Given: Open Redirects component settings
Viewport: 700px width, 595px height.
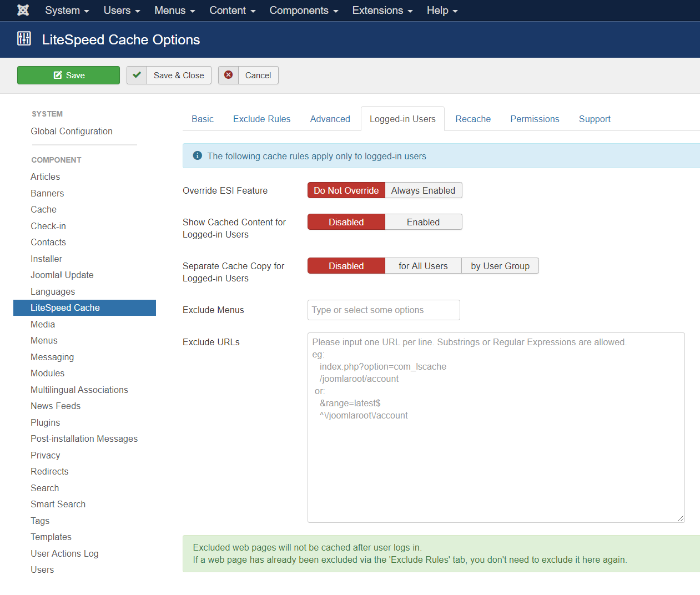Looking at the screenshot, I should point(49,471).
